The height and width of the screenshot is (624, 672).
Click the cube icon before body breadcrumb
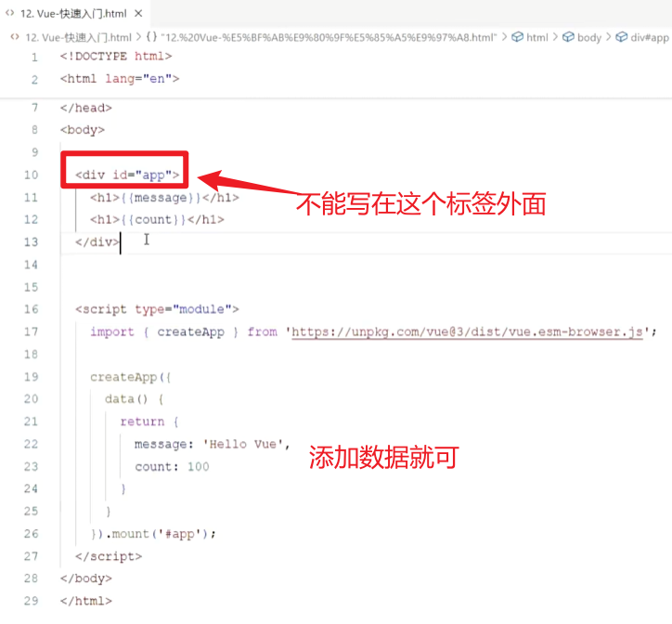[x=568, y=37]
